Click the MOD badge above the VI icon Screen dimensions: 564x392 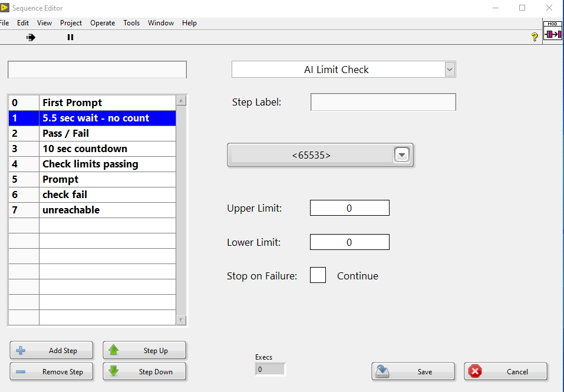click(x=552, y=24)
